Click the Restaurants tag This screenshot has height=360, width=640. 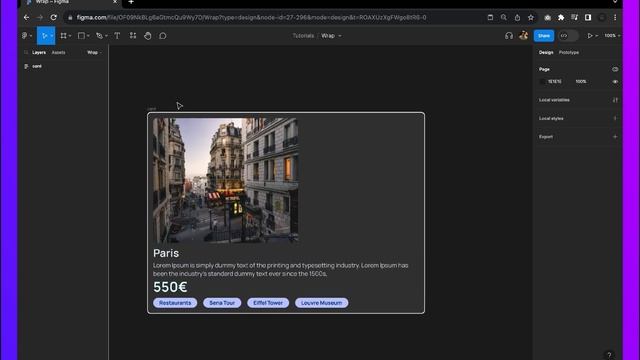click(175, 303)
